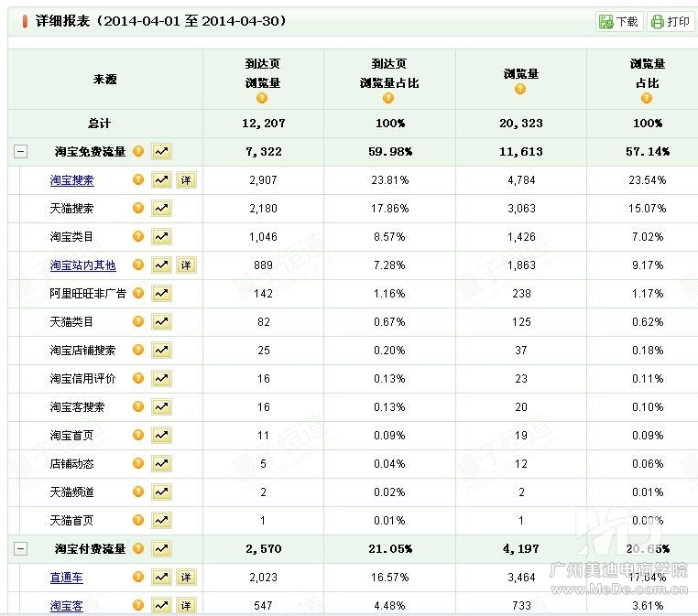698x616 pixels.
Task: Show trend chart for 淘宝客搜索
Action: [x=161, y=407]
